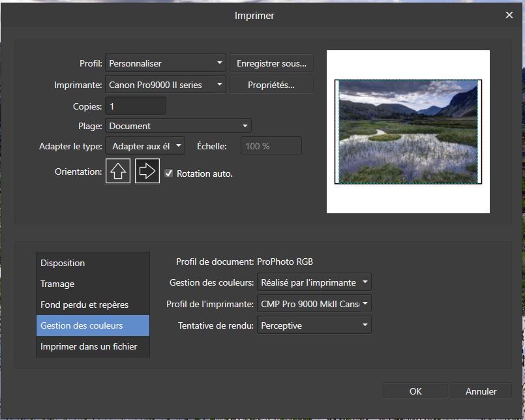Cancel with the Annuler button
This screenshot has width=525, height=420.
[481, 391]
